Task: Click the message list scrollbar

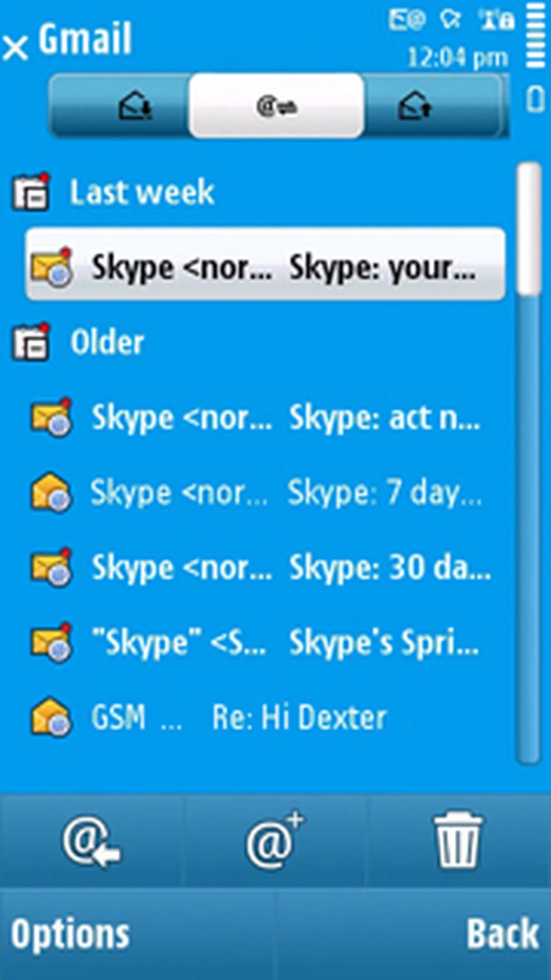Action: [528, 463]
